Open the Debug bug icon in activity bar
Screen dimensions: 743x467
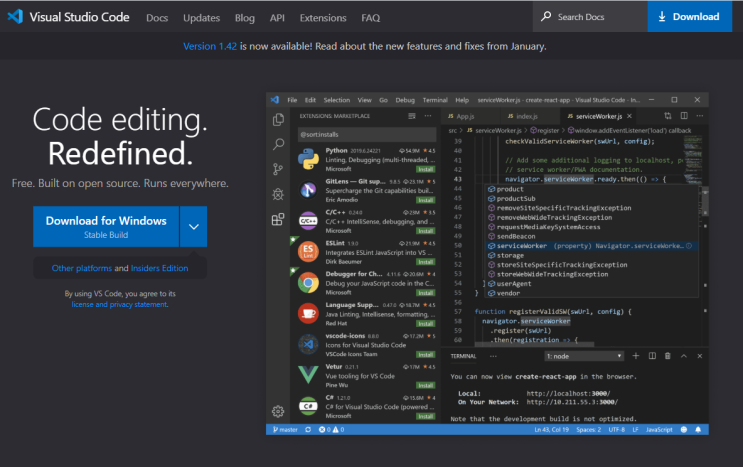pyautogui.click(x=278, y=194)
